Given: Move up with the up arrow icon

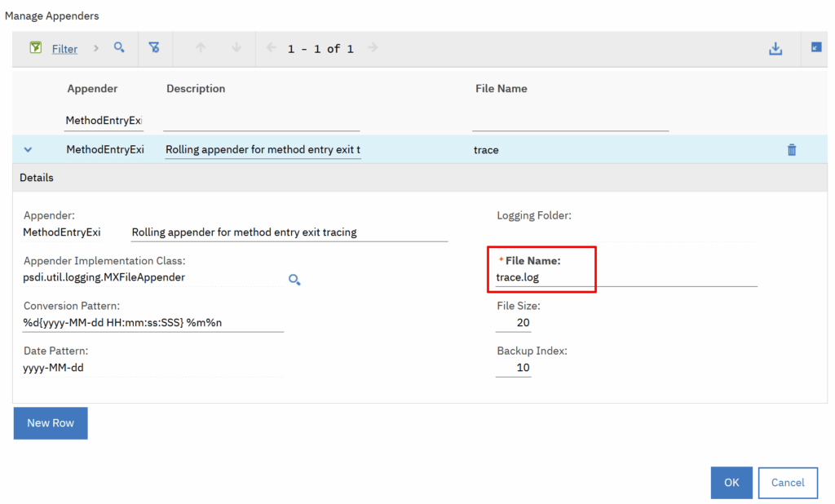Looking at the screenshot, I should 201,48.
